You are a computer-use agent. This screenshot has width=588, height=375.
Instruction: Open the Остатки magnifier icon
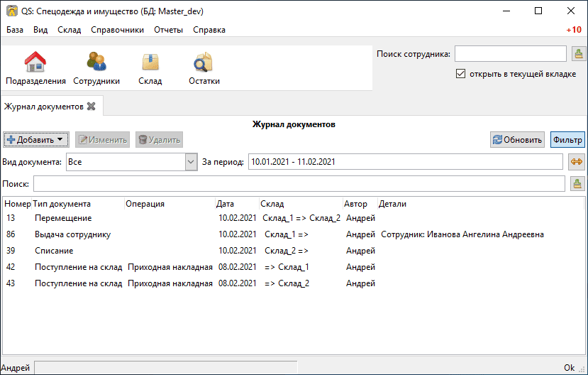click(x=204, y=62)
